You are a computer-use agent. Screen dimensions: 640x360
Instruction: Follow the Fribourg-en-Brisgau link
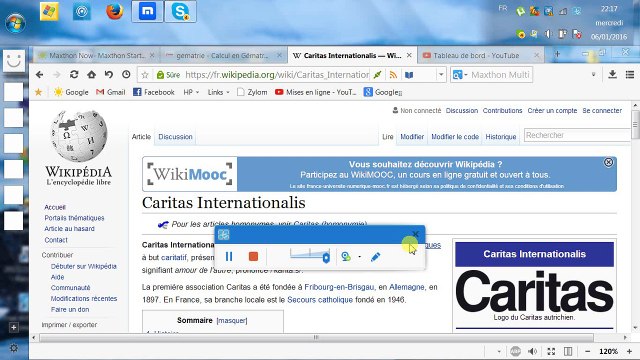click(339, 287)
